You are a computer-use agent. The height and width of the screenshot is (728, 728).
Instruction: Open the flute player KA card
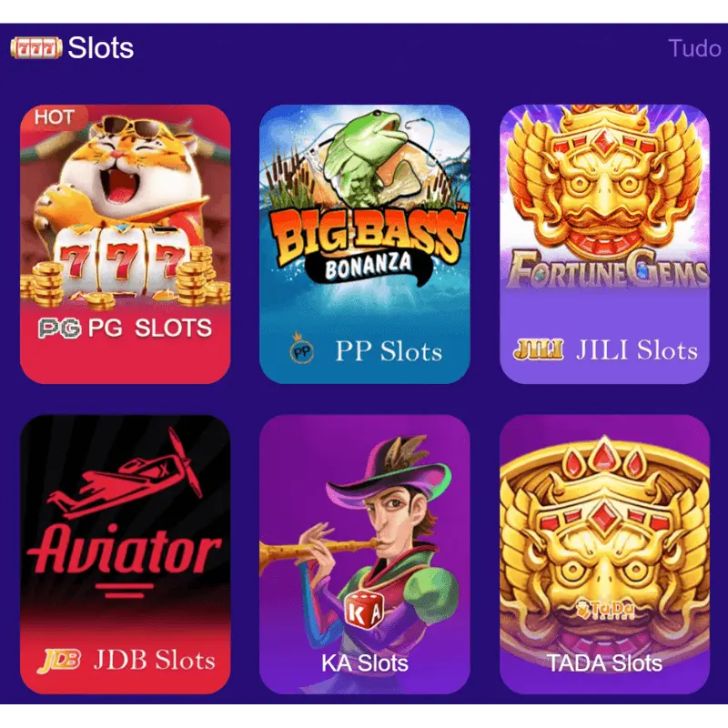[x=365, y=554]
